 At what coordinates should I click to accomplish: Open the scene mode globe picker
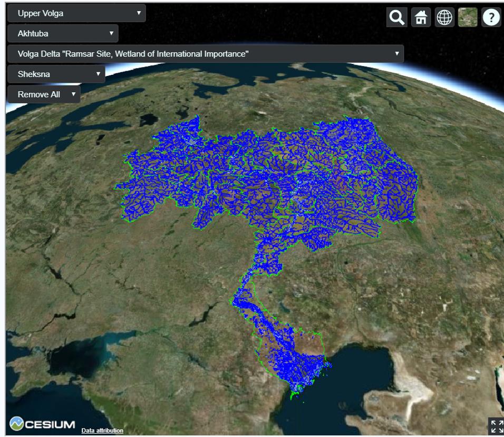click(x=444, y=17)
